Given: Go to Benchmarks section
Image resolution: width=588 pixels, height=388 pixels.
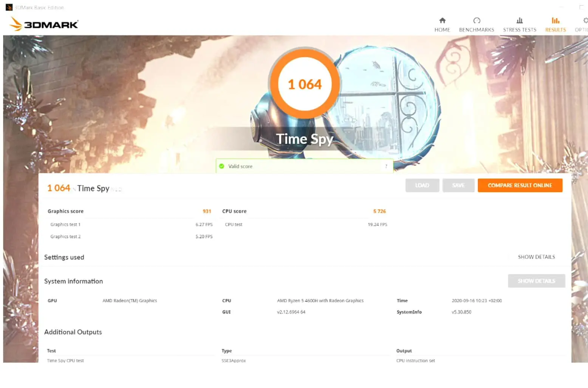Looking at the screenshot, I should 477,25.
